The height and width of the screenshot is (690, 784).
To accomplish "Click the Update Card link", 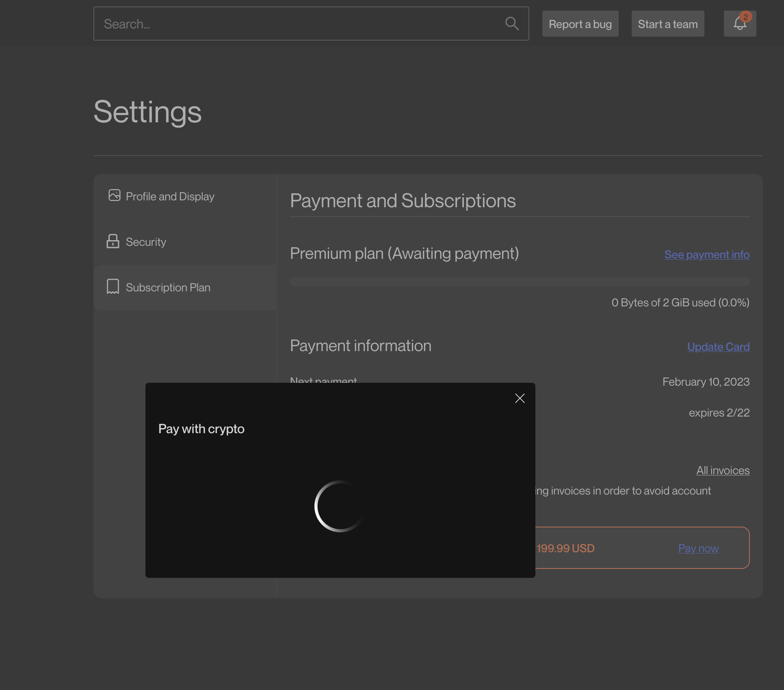I will click(718, 347).
